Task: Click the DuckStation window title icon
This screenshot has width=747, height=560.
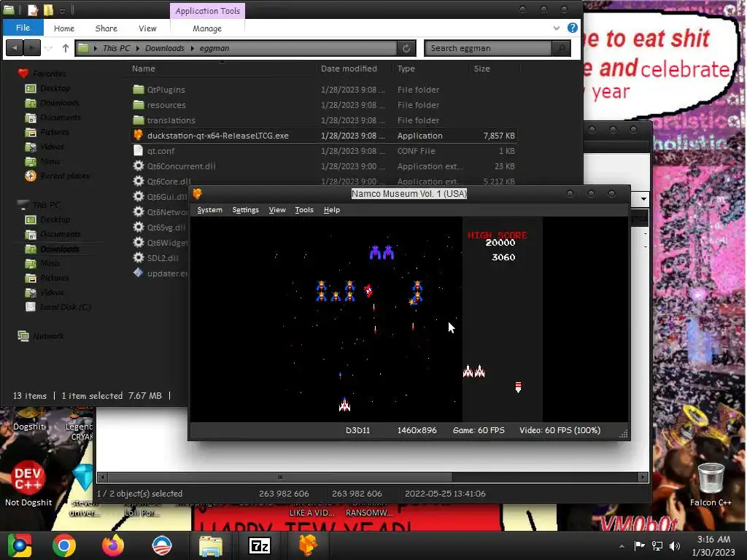Action: [197, 193]
